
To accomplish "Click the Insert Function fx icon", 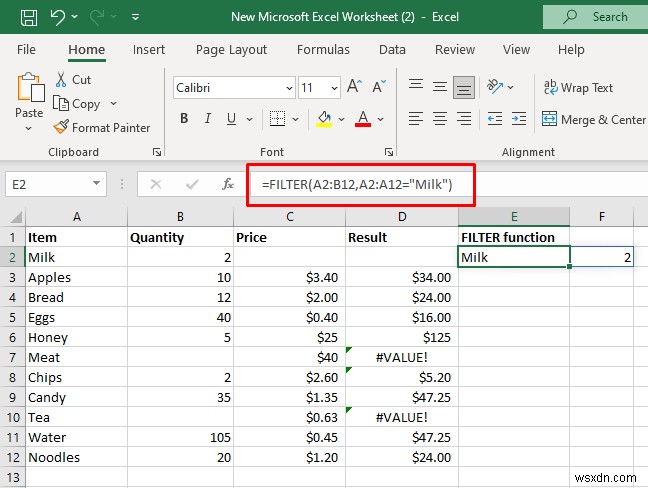I will [228, 184].
